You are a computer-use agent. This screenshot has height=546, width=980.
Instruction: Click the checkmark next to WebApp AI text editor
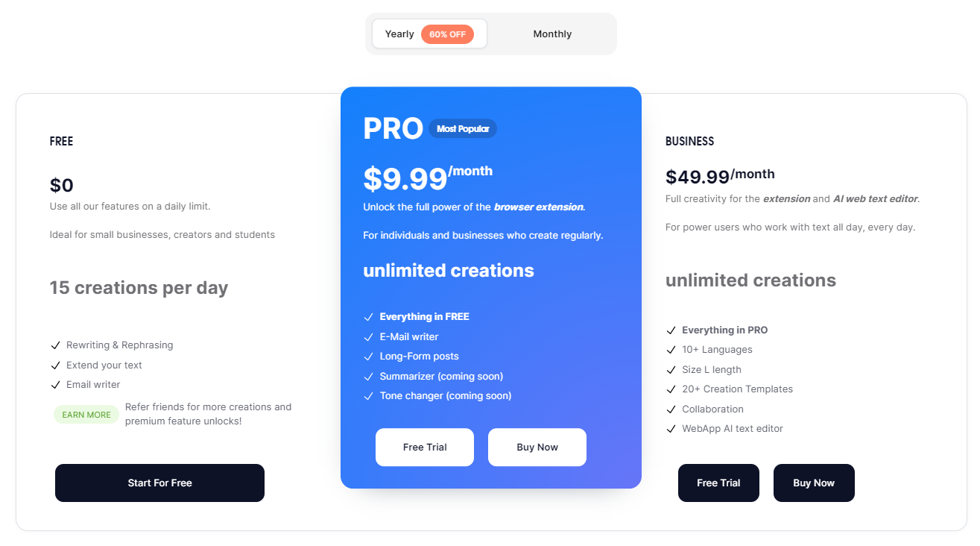click(x=671, y=429)
